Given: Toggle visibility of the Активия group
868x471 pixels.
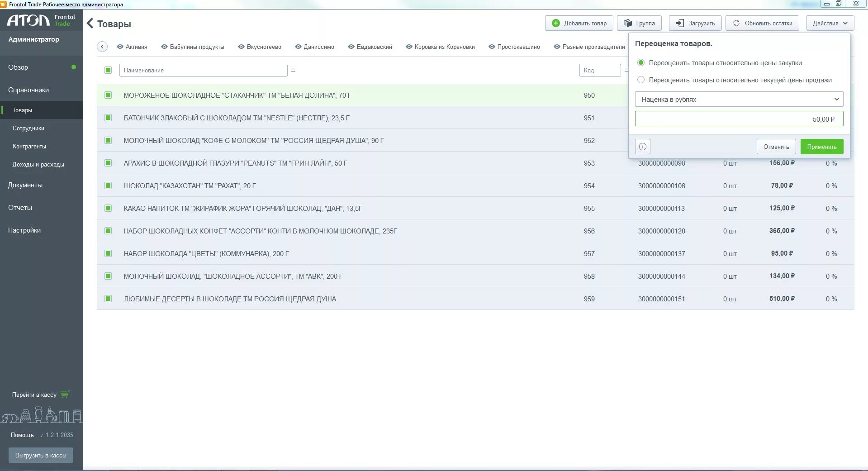Looking at the screenshot, I should (x=120, y=47).
